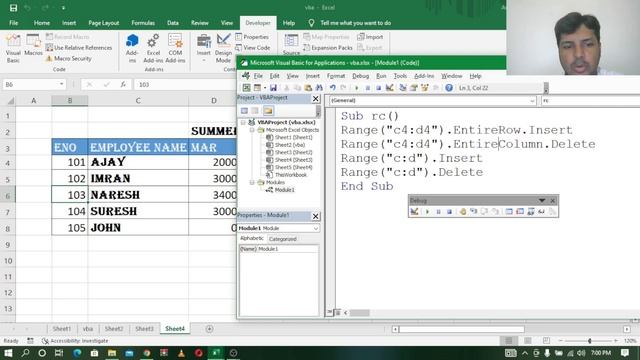
Task: Click the Insert Function fx icon
Action: (x=123, y=84)
